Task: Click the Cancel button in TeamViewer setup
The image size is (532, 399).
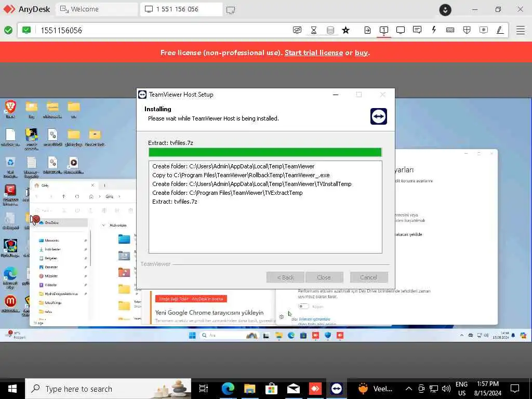Action: [369, 277]
